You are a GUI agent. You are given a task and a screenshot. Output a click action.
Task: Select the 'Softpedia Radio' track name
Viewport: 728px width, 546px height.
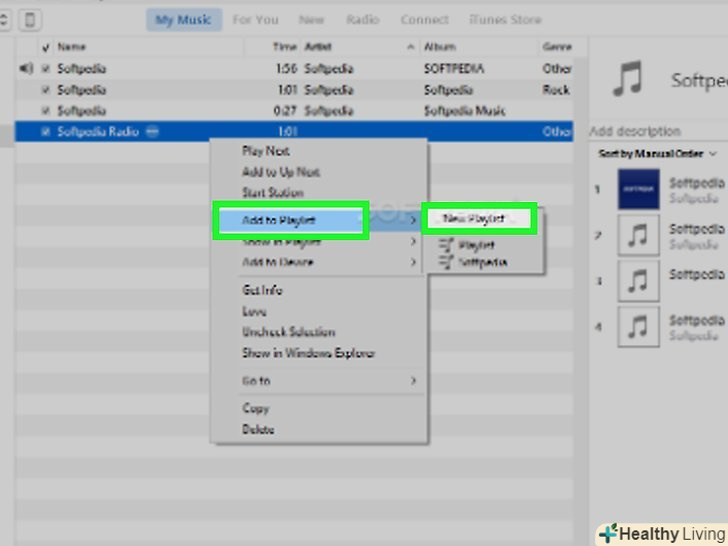pos(98,132)
